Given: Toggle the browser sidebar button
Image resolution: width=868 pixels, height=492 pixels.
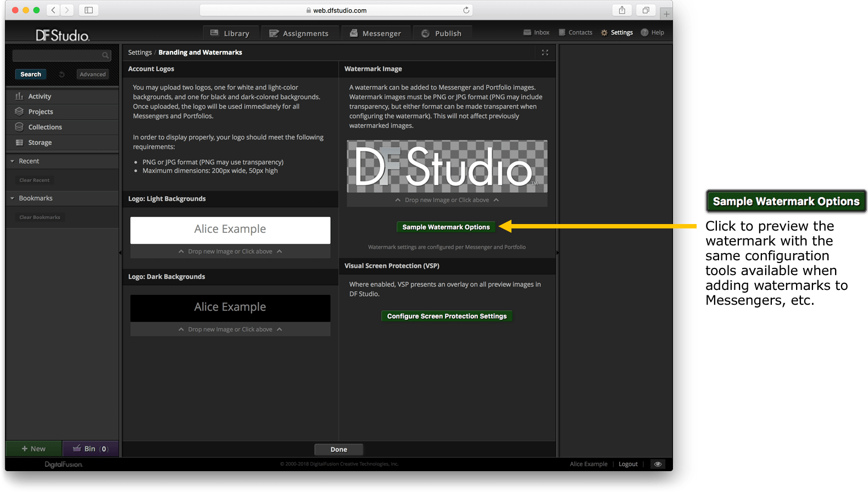Looking at the screenshot, I should point(88,10).
